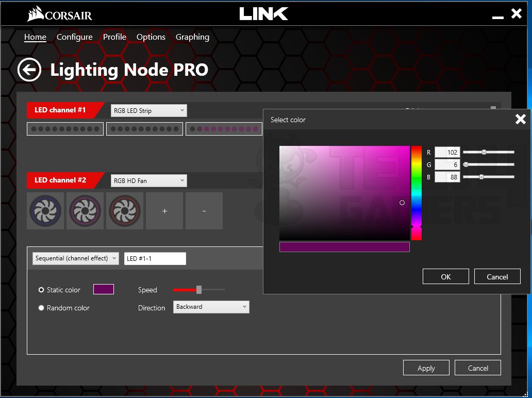532x398 pixels.
Task: Cancel the Select color dialog
Action: [497, 276]
